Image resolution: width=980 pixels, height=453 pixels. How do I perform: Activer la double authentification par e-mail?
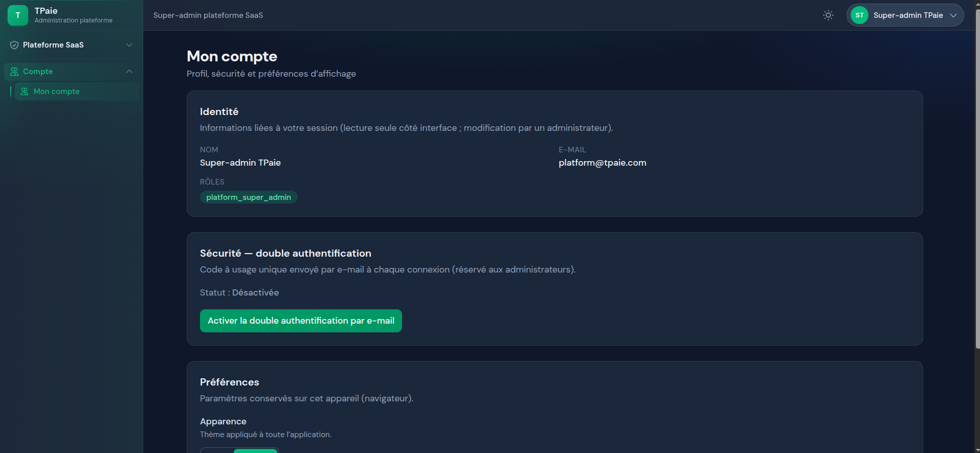[x=301, y=321]
